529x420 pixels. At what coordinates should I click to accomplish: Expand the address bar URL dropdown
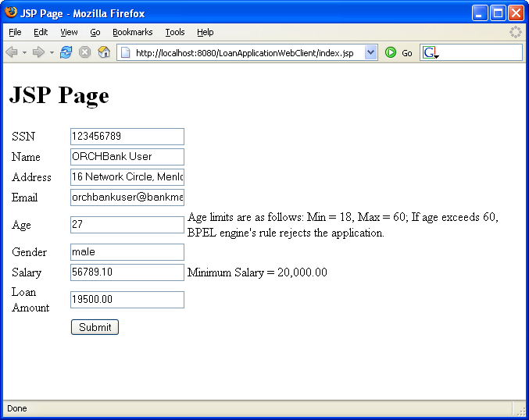(x=370, y=52)
